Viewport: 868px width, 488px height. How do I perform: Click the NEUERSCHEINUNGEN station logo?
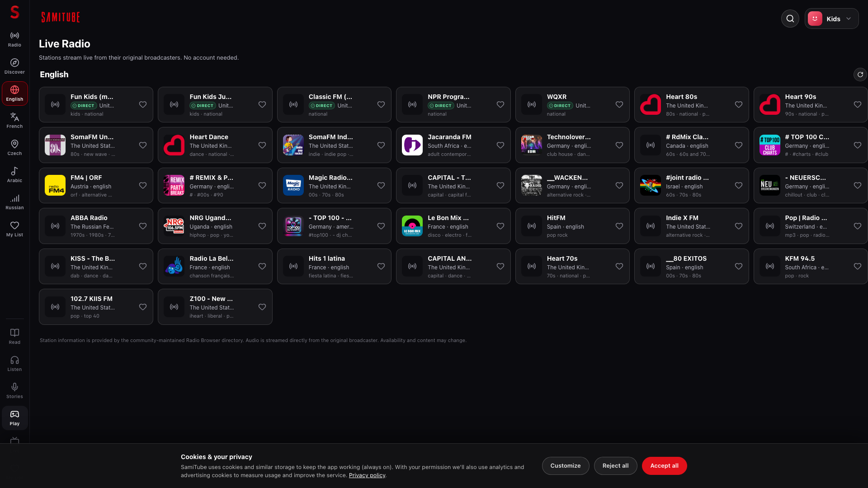pyautogui.click(x=770, y=185)
